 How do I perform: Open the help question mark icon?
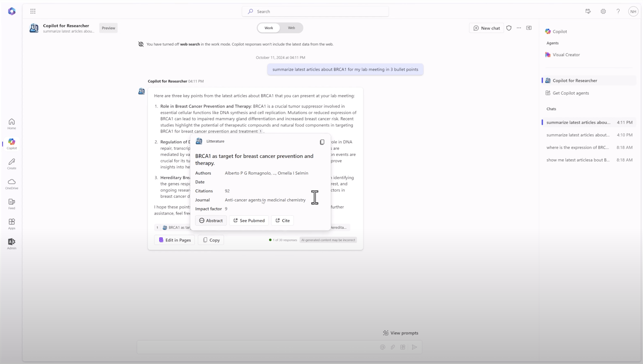pyautogui.click(x=618, y=11)
